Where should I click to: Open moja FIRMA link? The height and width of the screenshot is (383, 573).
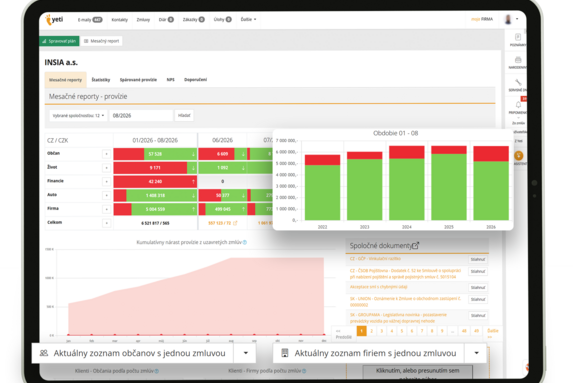[482, 19]
